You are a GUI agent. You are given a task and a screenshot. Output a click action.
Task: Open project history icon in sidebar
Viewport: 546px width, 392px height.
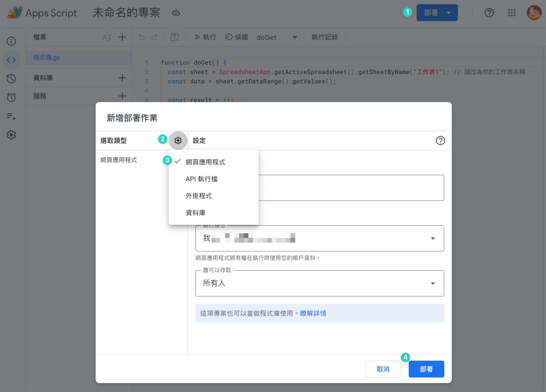click(x=11, y=79)
